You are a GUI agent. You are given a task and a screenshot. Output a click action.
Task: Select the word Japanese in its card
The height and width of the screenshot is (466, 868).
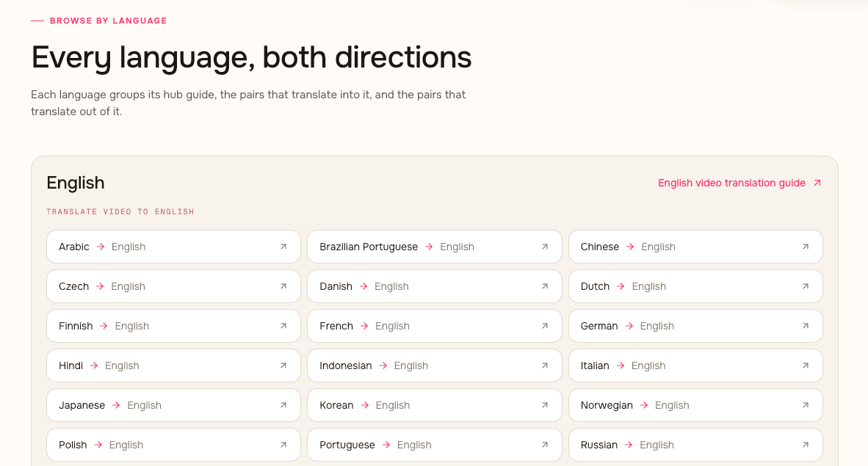82,405
